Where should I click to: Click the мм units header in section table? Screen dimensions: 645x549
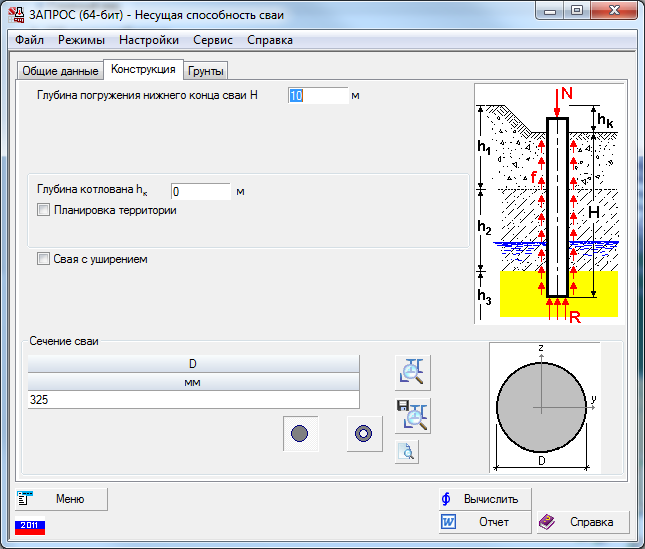[x=193, y=382]
